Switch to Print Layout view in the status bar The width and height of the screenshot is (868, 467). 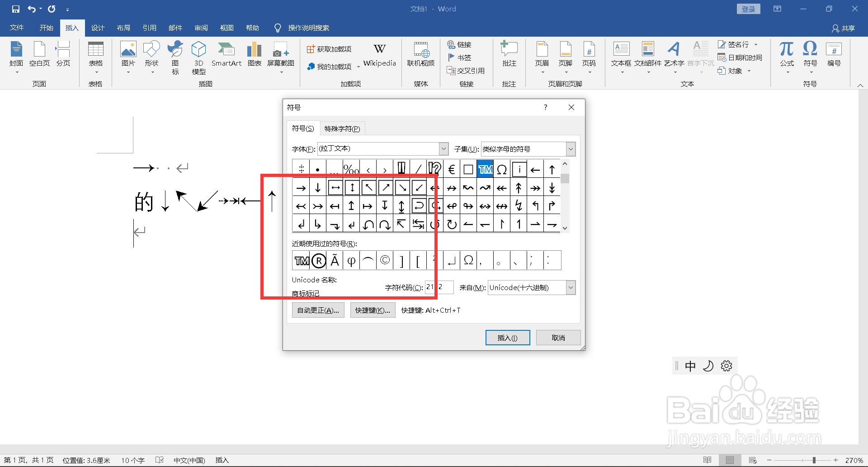(730, 460)
